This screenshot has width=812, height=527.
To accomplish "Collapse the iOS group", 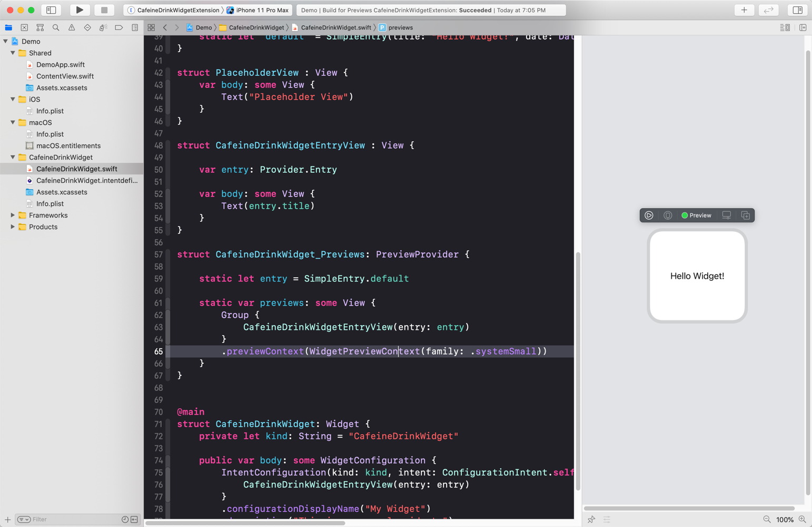I will click(13, 99).
